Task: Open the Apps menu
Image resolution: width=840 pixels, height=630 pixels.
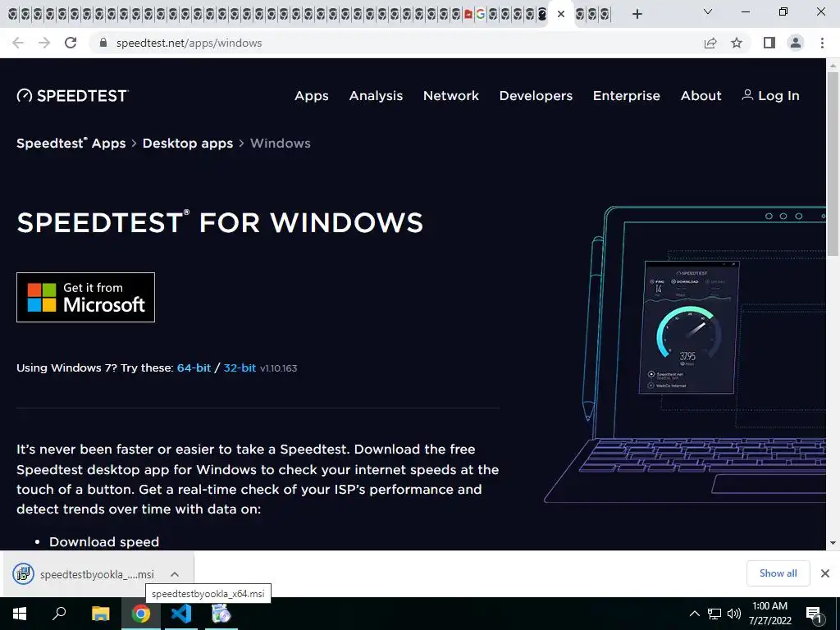Action: [x=311, y=95]
